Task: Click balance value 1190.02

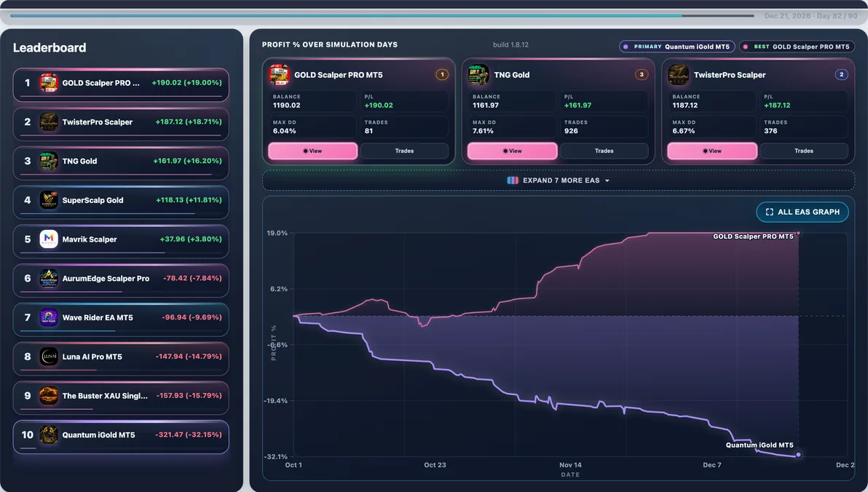Action: pyautogui.click(x=287, y=105)
